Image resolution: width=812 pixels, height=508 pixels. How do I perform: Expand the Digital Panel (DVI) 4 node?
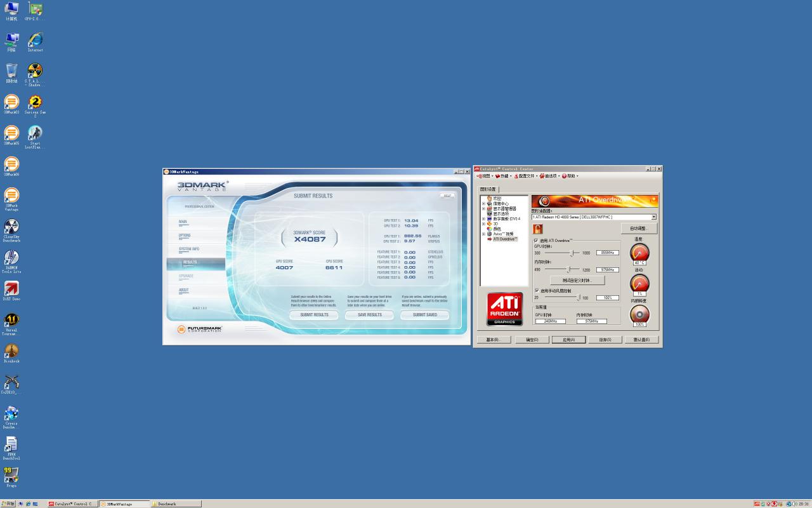tap(483, 219)
